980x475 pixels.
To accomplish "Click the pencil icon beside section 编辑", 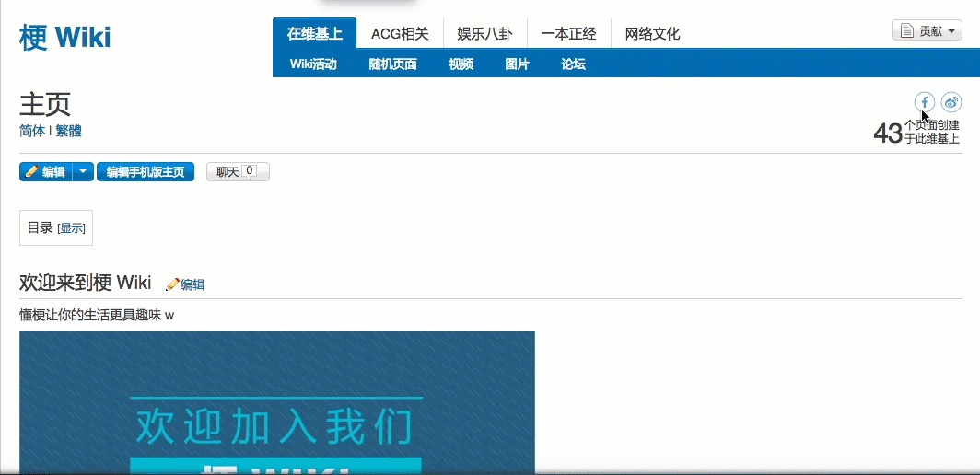I will [x=172, y=284].
